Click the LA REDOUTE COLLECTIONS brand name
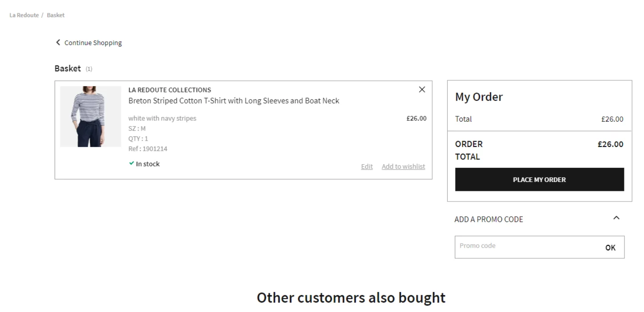 coord(170,90)
